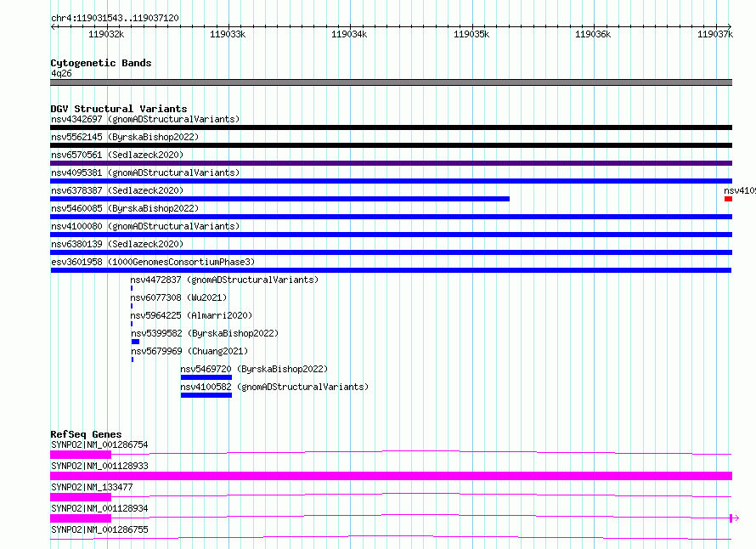Screen dimensions: 756x549
Task: Click the tiny blue mark under nsv6077308
Action: [132, 306]
